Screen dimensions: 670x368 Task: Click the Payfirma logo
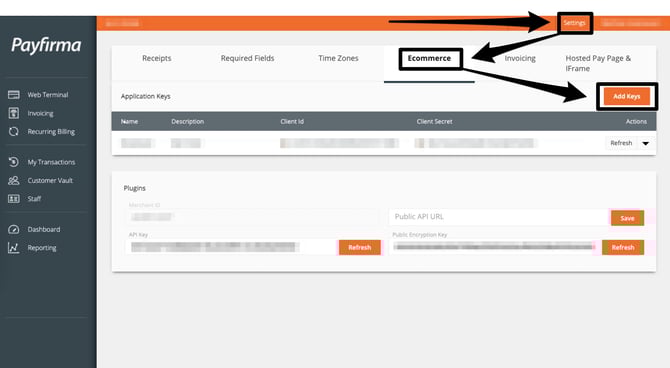pos(46,45)
